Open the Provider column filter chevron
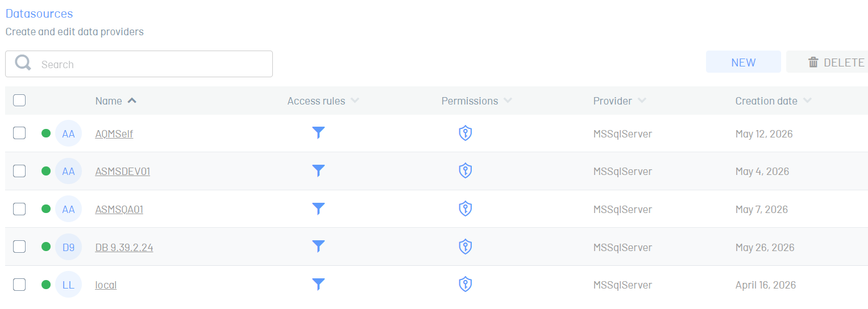868x309 pixels. [x=642, y=101]
